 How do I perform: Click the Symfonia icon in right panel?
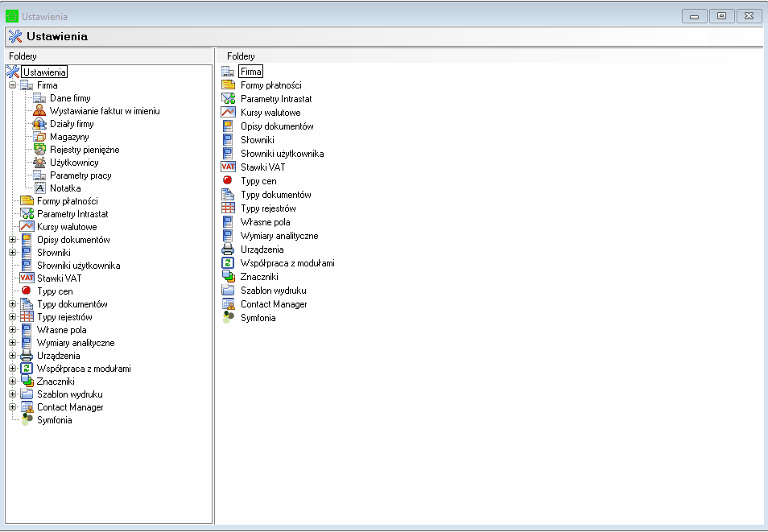228,318
